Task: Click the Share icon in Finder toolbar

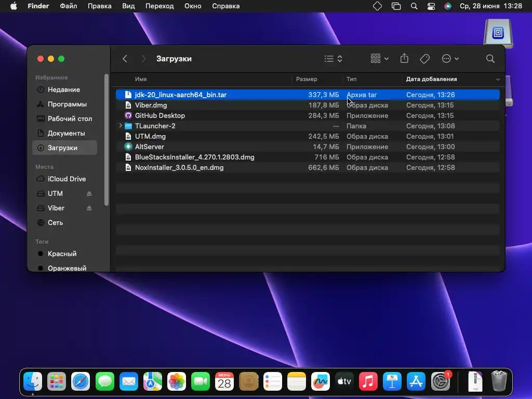Action: 404,58
